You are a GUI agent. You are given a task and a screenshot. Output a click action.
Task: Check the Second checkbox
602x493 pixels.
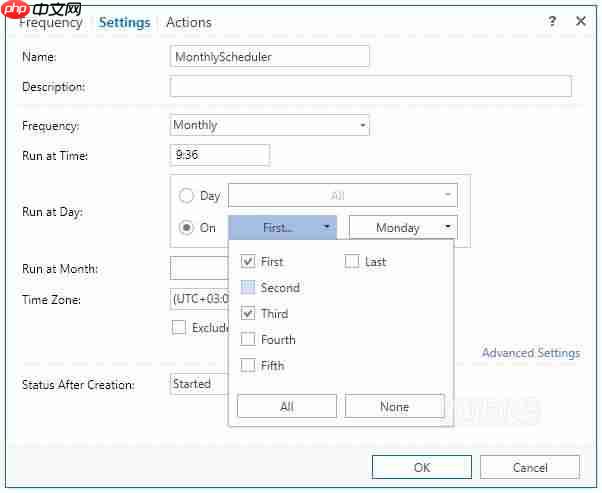248,287
